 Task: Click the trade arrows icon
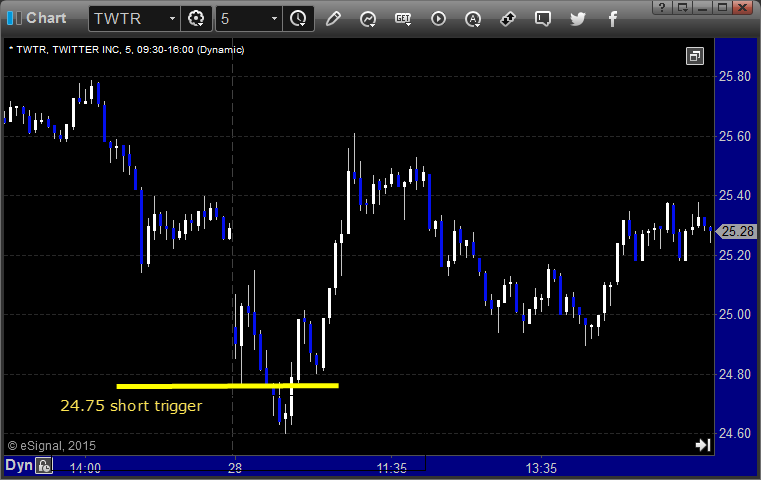point(508,19)
